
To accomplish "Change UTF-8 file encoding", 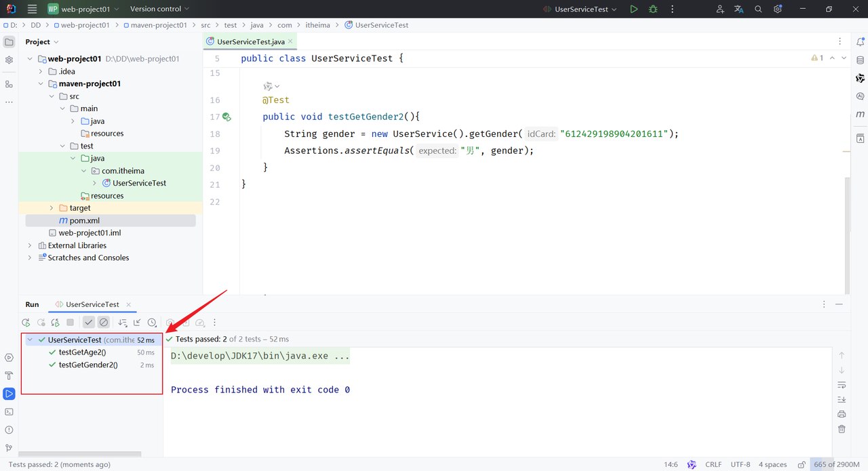I will [x=741, y=464].
